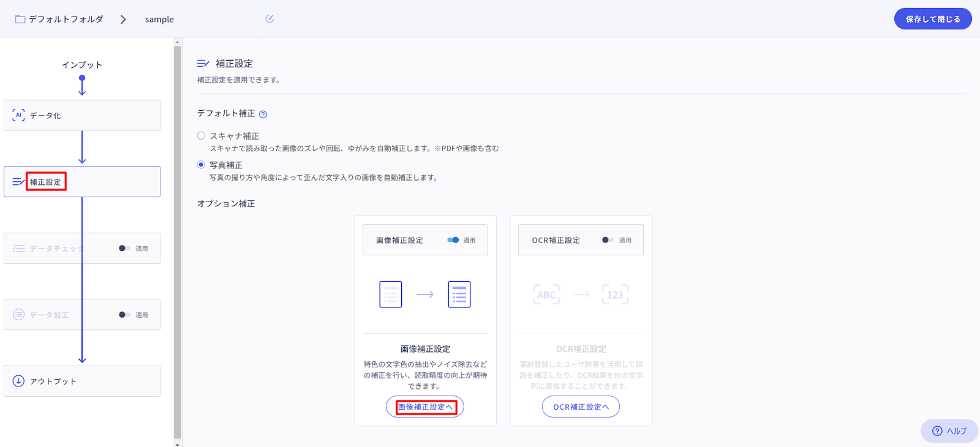Image resolution: width=980 pixels, height=447 pixels.
Task: Click the help question icon beside デフォルト補正
Action: pos(263,115)
